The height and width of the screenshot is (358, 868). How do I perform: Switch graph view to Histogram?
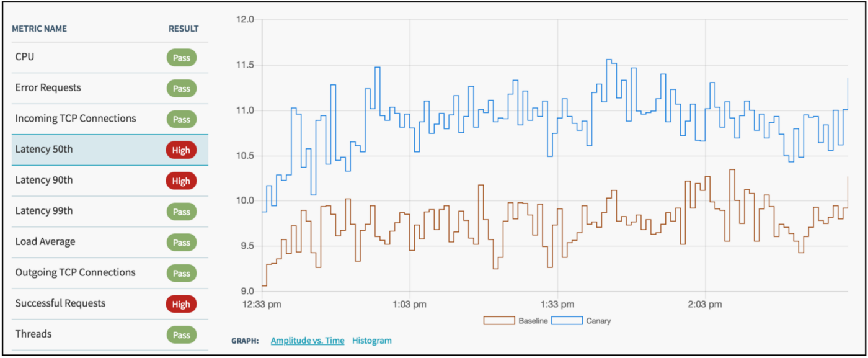pyautogui.click(x=371, y=341)
